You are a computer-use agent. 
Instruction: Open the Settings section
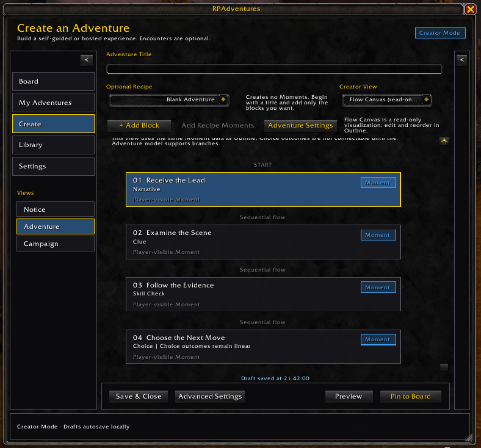pos(53,166)
